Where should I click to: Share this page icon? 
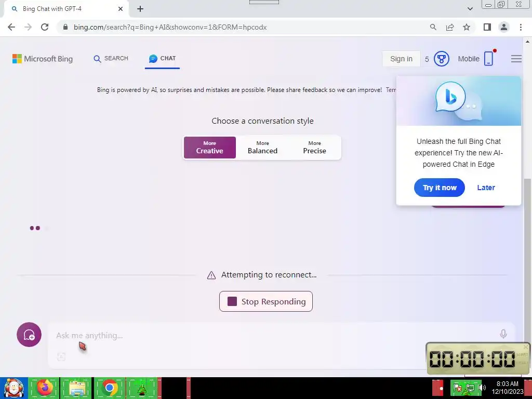[450, 27]
